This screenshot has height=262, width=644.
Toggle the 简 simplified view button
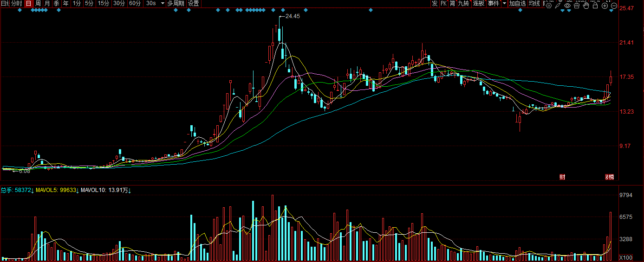click(x=453, y=3)
